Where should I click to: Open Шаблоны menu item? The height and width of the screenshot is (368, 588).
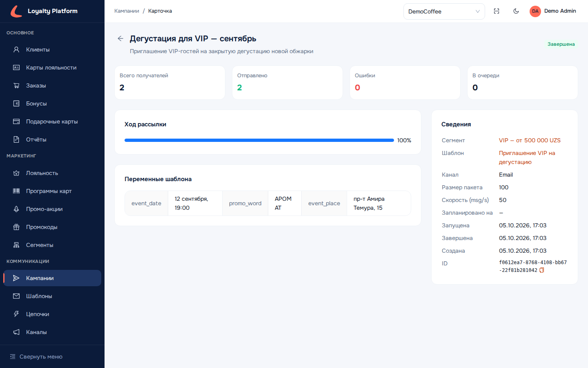coord(52,296)
